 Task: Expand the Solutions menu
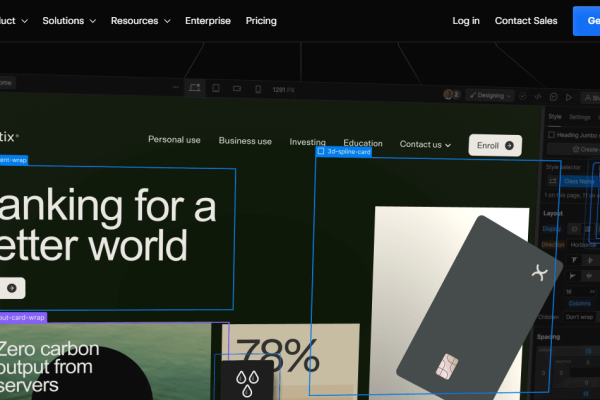[69, 20]
